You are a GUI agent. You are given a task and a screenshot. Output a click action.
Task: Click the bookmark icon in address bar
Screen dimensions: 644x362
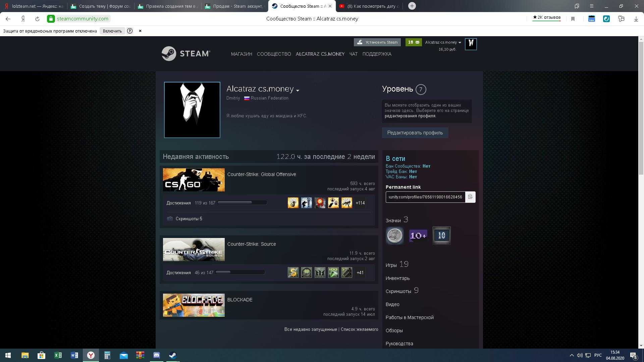point(573,19)
